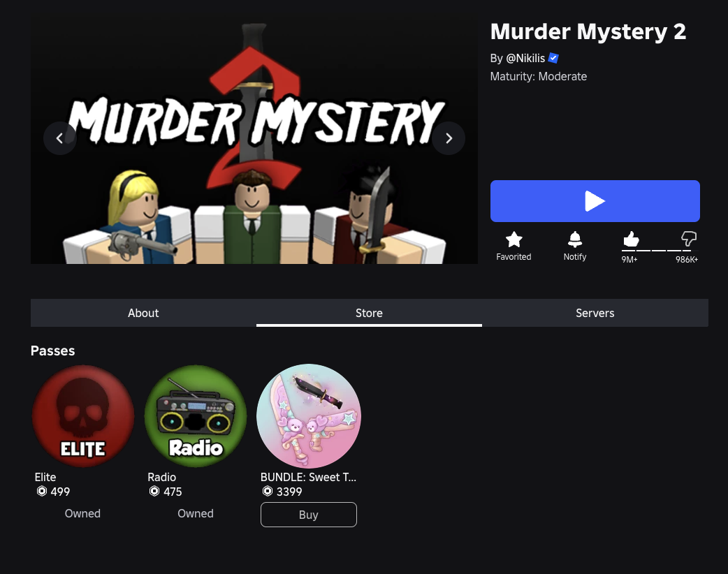This screenshot has width=728, height=574.
Task: Click the 986K+ dislikes count
Action: point(687,260)
